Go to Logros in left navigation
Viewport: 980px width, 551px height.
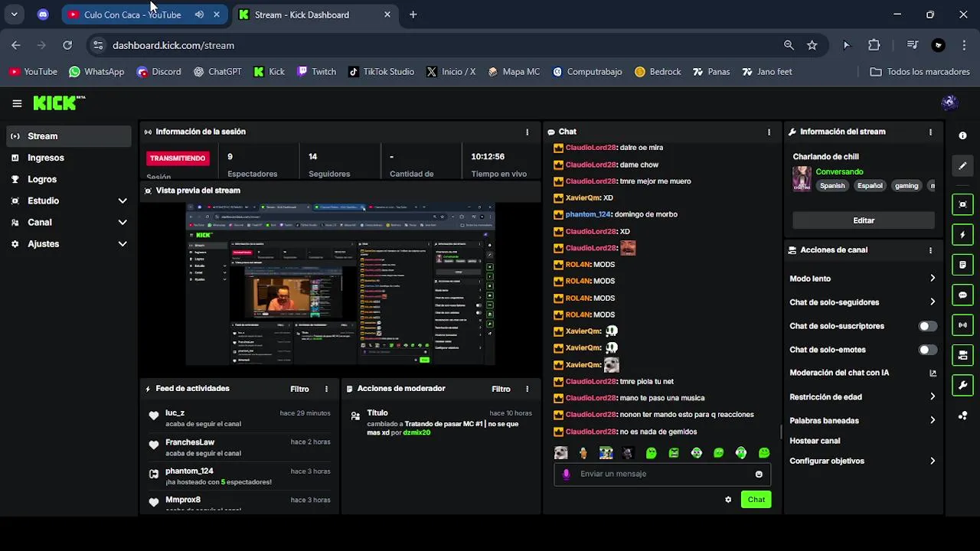pos(69,179)
